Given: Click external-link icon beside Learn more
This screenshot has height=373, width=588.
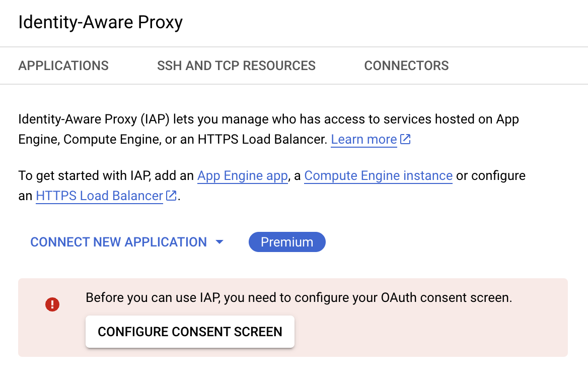Looking at the screenshot, I should click(x=405, y=139).
